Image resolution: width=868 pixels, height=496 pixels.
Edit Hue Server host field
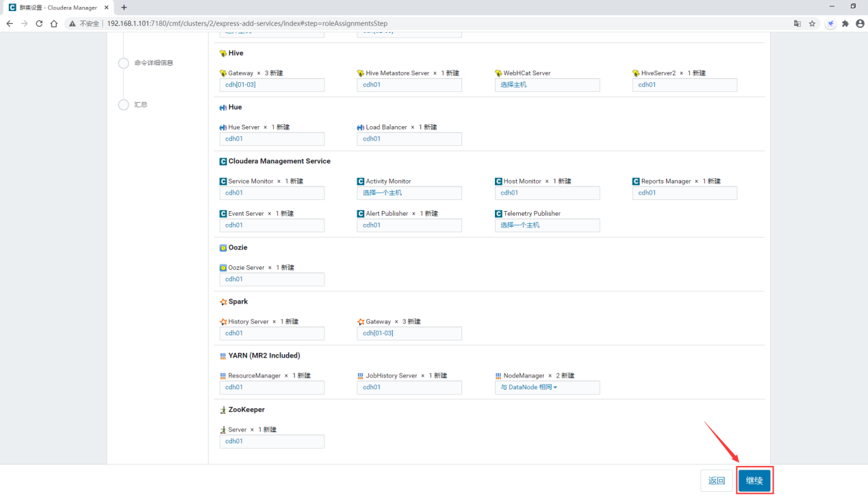[272, 139]
